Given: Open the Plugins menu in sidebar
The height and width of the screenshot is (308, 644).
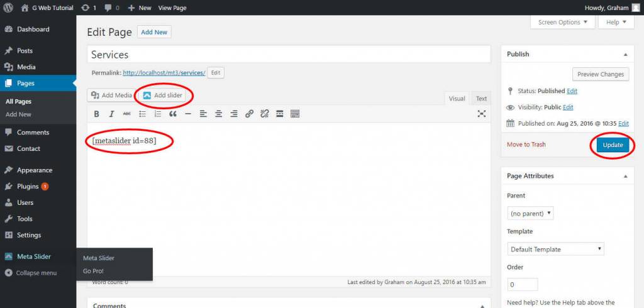Looking at the screenshot, I should click(x=28, y=187).
